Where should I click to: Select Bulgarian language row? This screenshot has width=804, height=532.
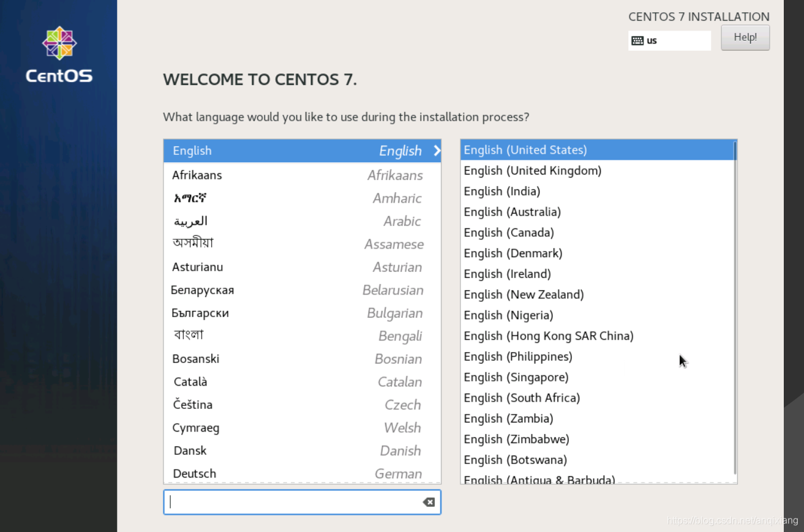(x=302, y=313)
